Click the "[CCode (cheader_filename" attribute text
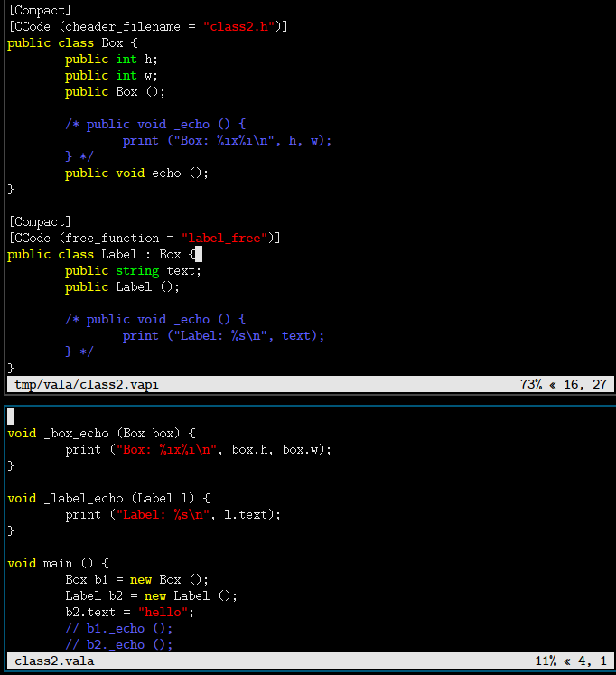 pos(95,27)
